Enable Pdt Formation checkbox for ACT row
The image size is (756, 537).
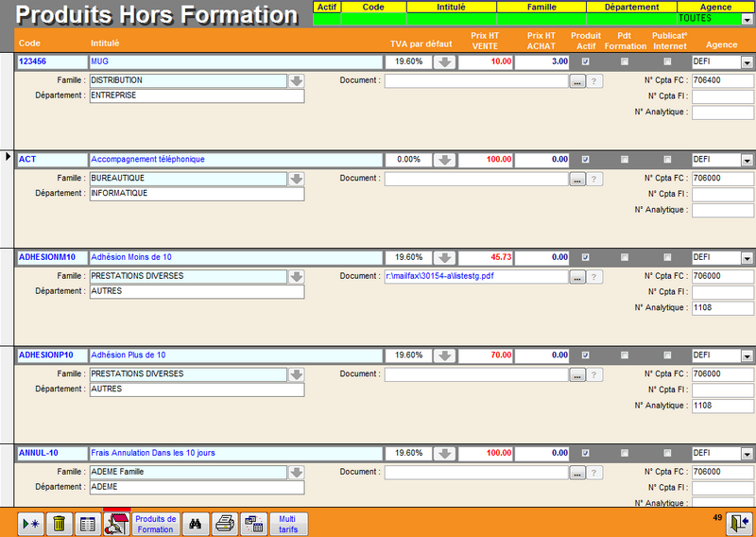coord(624,159)
